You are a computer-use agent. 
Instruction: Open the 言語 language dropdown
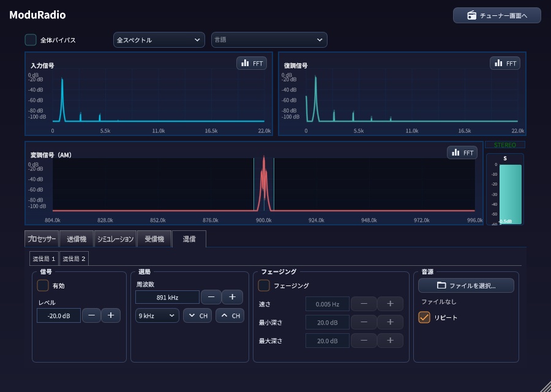[x=269, y=40]
